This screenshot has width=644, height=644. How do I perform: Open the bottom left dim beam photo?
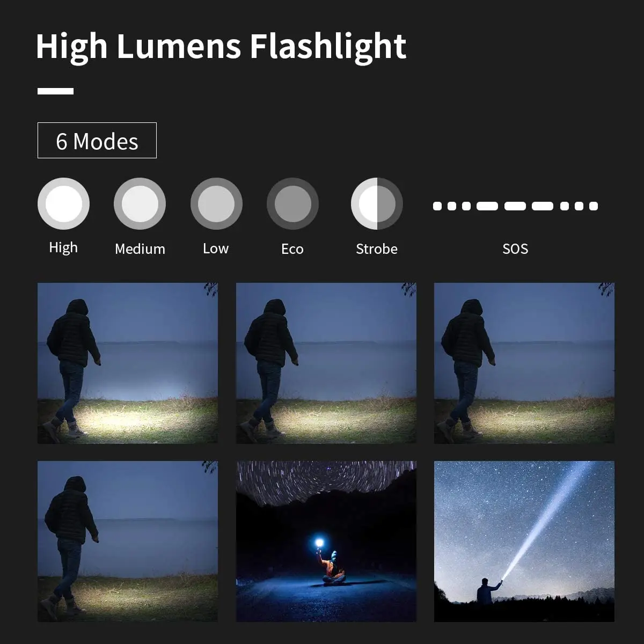coord(128,541)
